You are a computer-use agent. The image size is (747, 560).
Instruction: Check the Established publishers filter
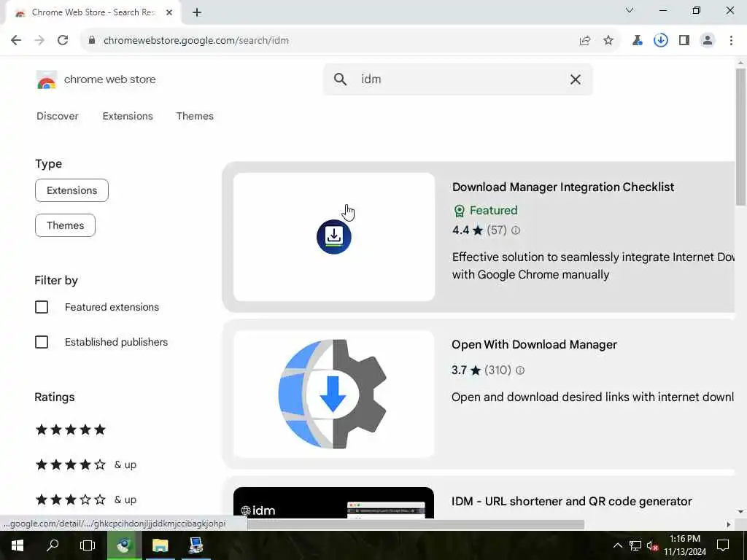[x=42, y=342]
